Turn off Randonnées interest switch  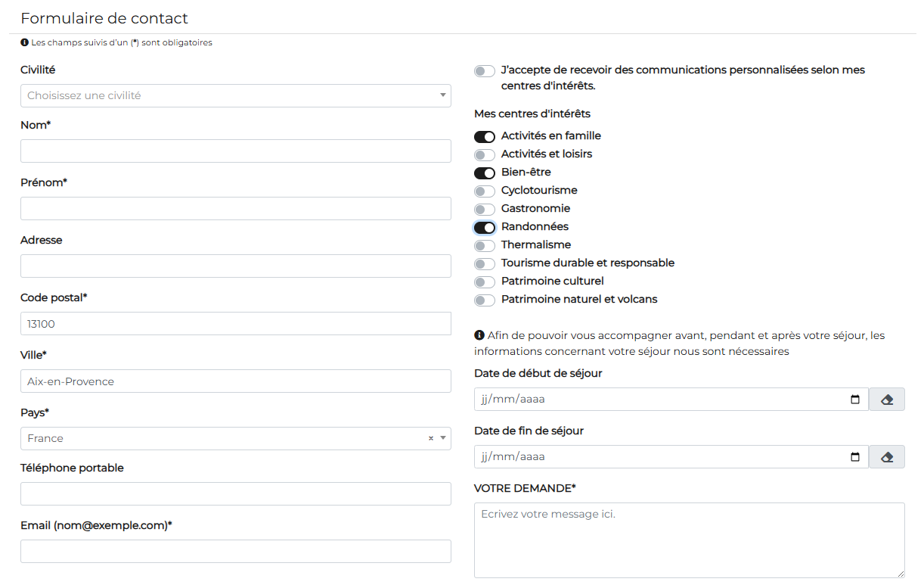[x=485, y=228]
